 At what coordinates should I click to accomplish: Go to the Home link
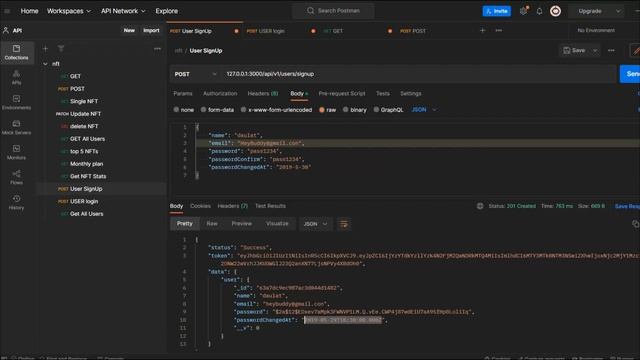[29, 11]
